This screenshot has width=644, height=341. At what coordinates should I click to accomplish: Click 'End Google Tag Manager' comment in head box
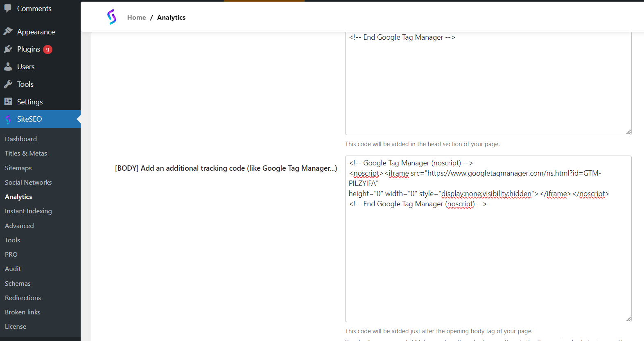click(402, 37)
